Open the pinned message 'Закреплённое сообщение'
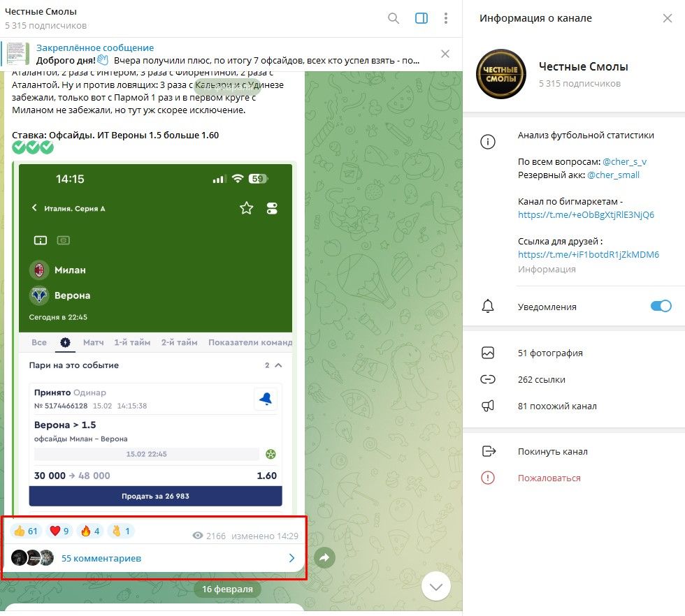This screenshot has height=616, width=685. [95, 47]
